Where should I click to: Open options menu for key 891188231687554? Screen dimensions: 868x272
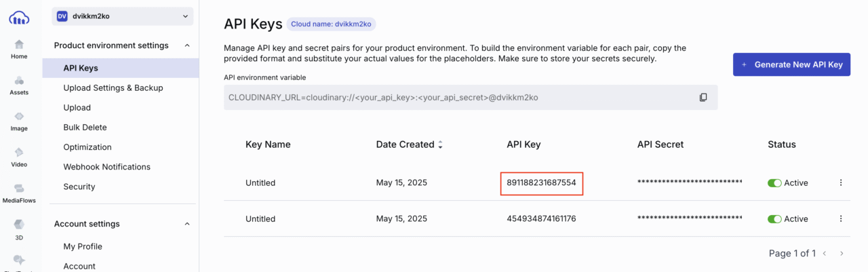coord(841,182)
